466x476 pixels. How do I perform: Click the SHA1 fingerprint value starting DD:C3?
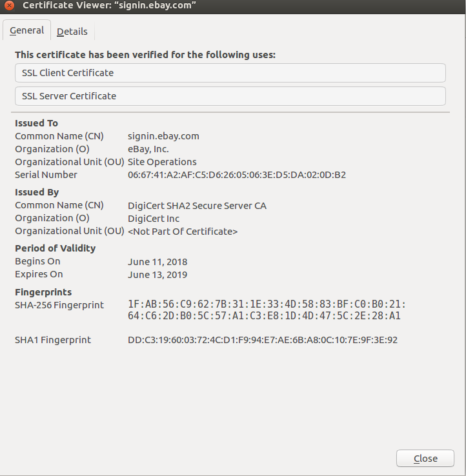(263, 340)
